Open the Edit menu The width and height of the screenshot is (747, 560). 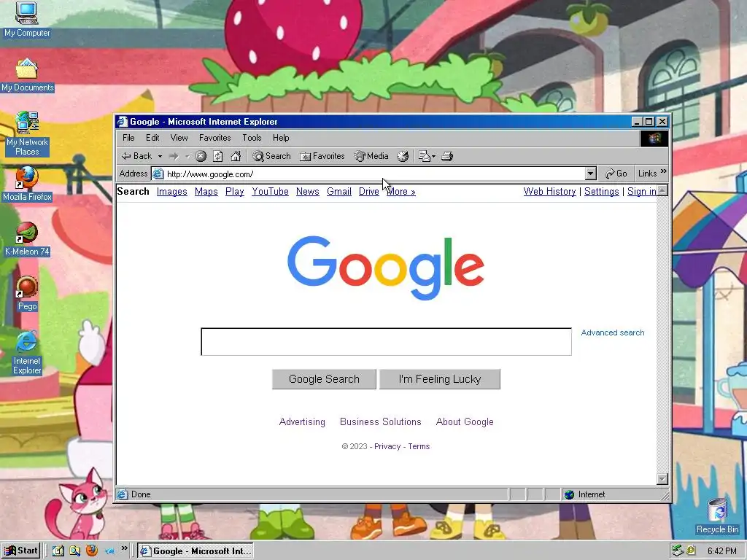click(x=152, y=138)
